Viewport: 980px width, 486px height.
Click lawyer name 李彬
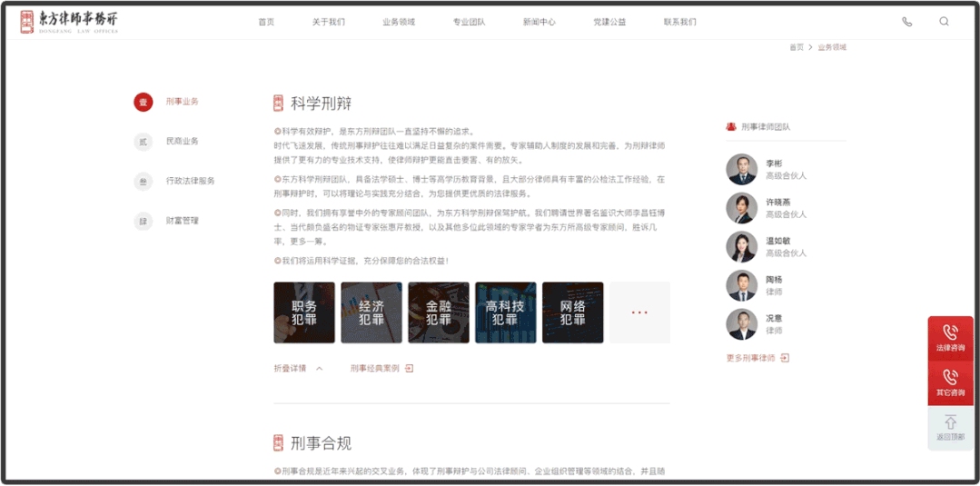pos(775,164)
